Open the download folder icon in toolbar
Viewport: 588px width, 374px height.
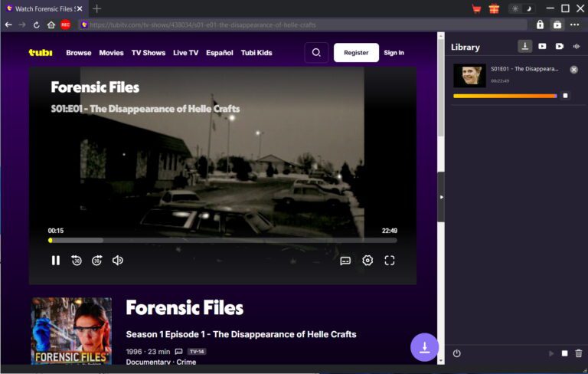557,25
